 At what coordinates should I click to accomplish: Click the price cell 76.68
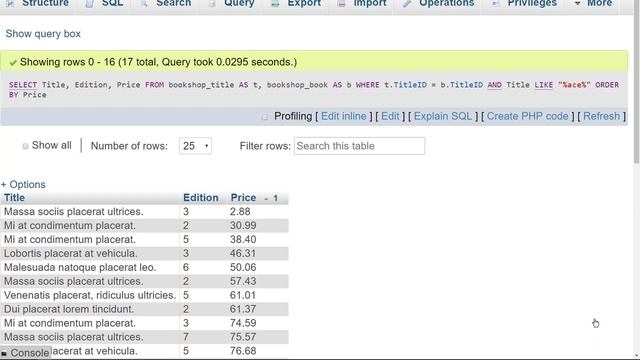point(243,351)
